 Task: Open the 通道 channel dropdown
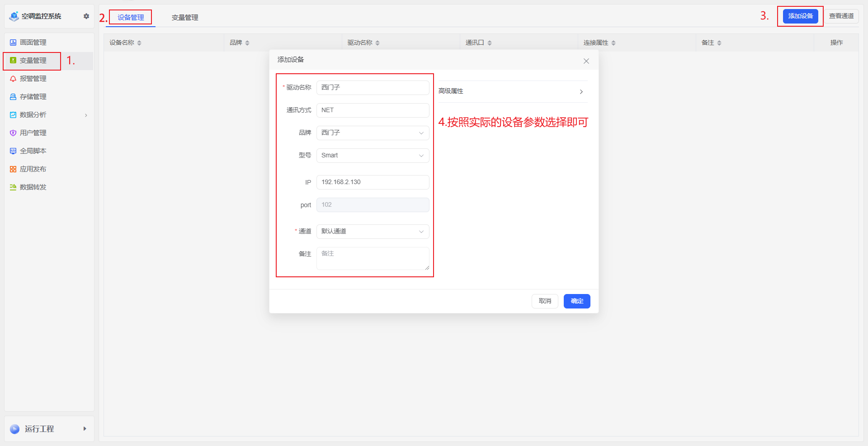(x=373, y=231)
